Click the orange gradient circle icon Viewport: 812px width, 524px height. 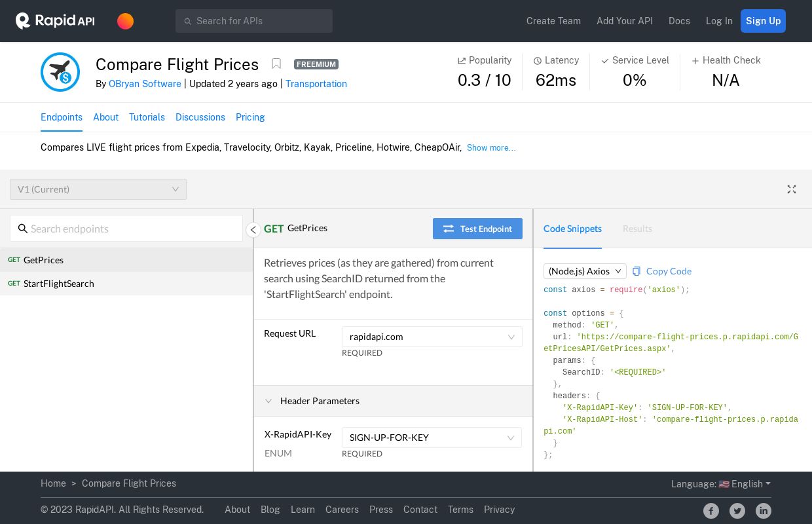(x=125, y=22)
